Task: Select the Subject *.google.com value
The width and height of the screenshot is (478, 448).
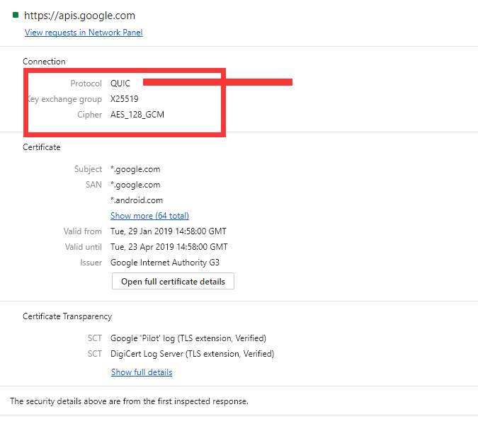Action: tap(135, 169)
